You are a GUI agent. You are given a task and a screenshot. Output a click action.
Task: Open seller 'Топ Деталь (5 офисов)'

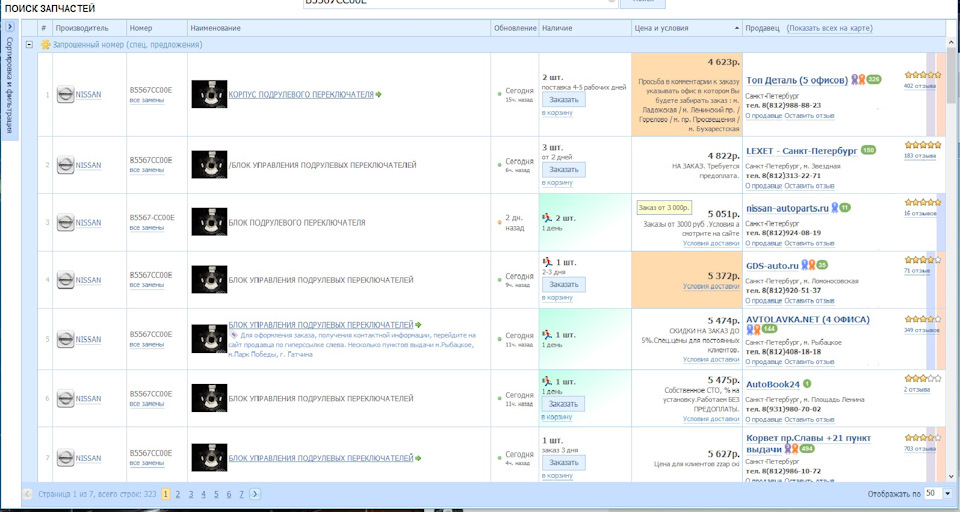(797, 80)
